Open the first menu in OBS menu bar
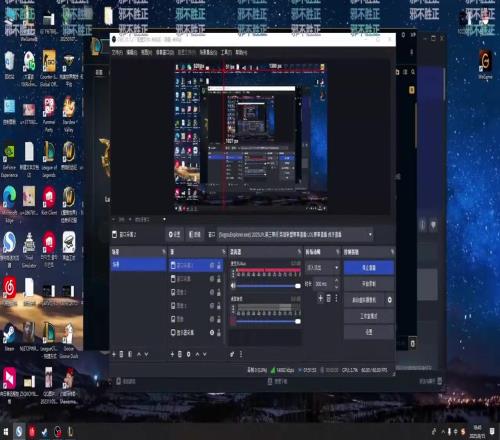The width and height of the screenshot is (500, 440). [x=117, y=52]
